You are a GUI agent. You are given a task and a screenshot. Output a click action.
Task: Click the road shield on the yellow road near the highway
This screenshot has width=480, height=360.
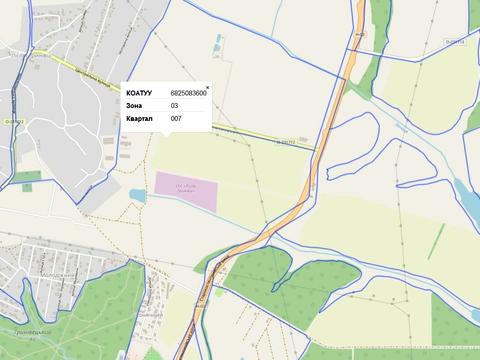pos(286,142)
